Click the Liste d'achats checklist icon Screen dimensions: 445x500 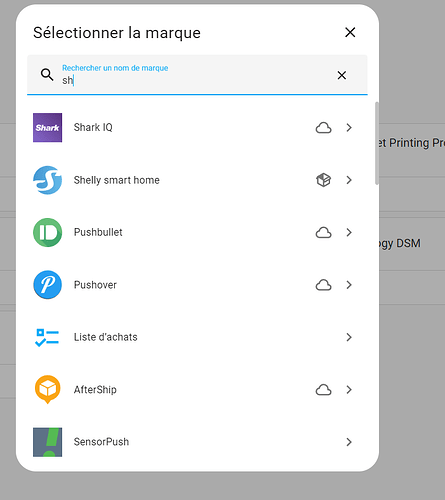tap(47, 337)
